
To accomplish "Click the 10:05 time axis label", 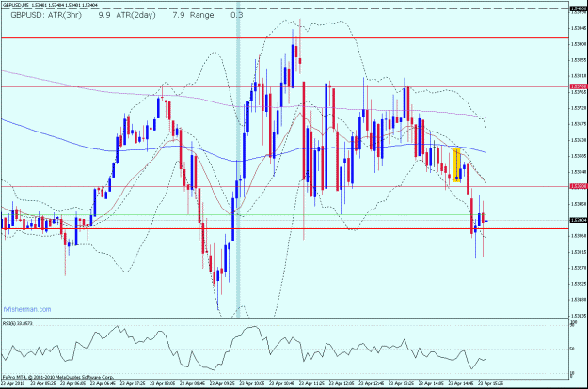I will [252, 383].
